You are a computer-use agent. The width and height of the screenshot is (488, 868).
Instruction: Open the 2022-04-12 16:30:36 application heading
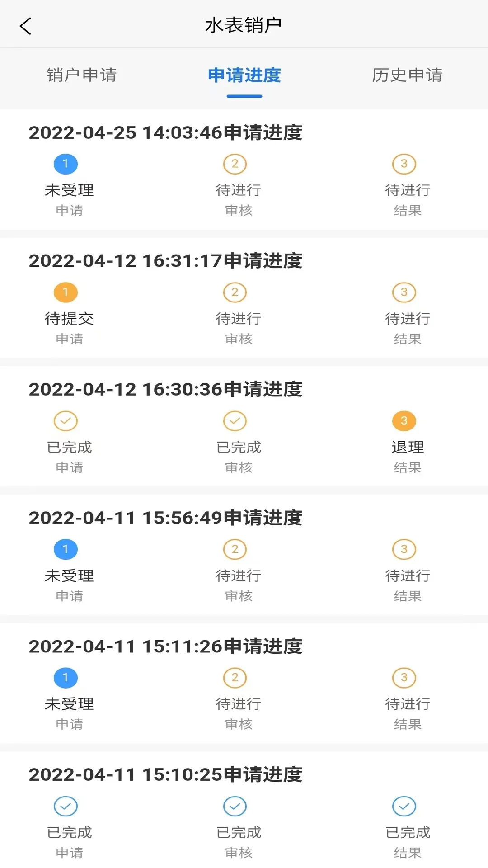coord(165,389)
